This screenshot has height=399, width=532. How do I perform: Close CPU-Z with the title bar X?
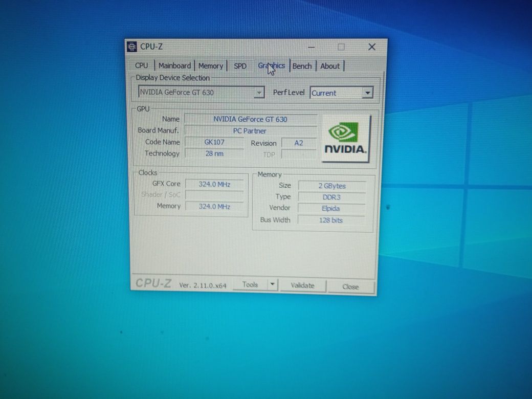tap(372, 47)
